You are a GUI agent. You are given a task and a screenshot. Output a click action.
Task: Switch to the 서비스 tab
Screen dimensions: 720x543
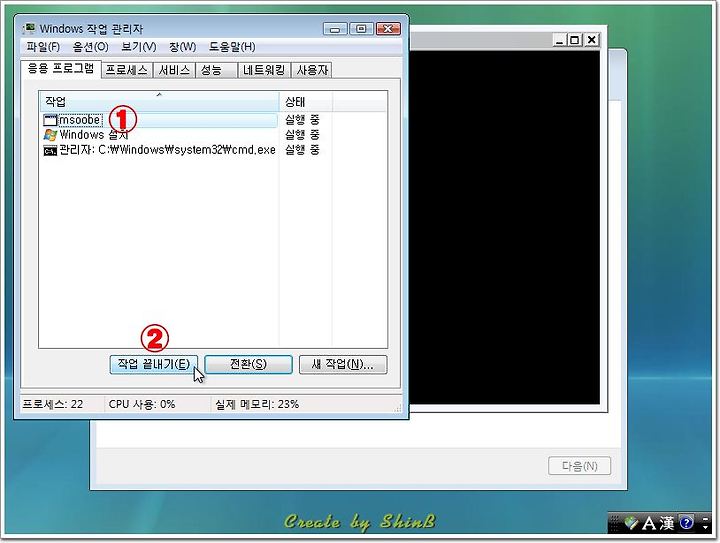point(174,70)
